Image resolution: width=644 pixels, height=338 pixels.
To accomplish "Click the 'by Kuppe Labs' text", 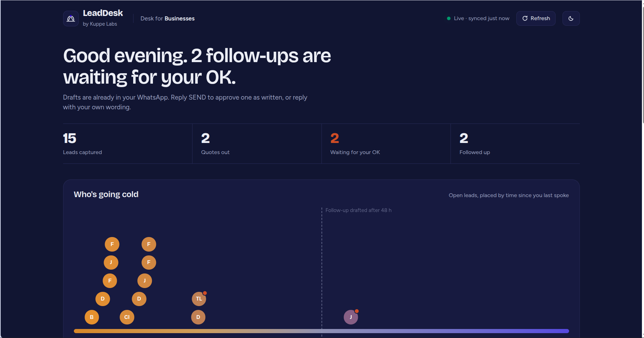I will 100,24.
